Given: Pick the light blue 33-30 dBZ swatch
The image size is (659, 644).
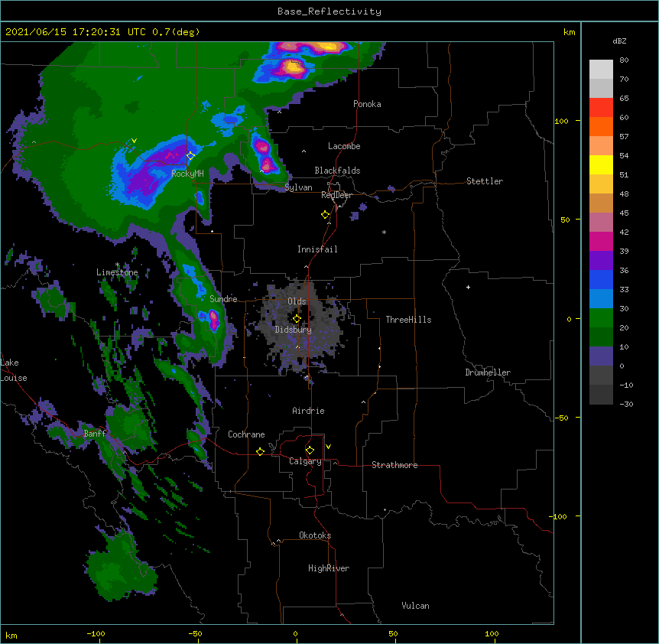Looking at the screenshot, I should pyautogui.click(x=601, y=298).
